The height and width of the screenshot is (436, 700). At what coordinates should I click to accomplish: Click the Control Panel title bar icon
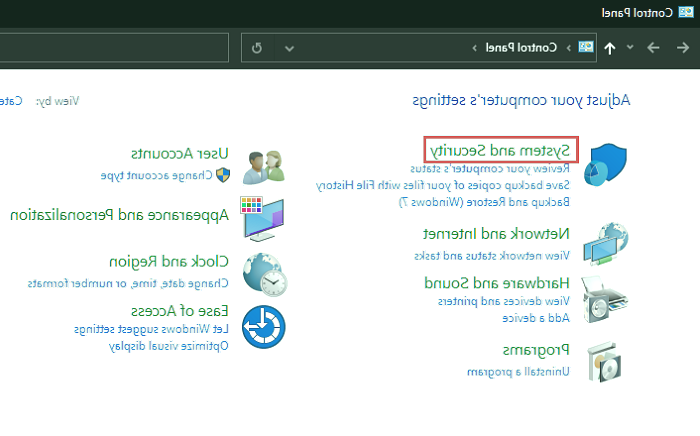tap(686, 12)
